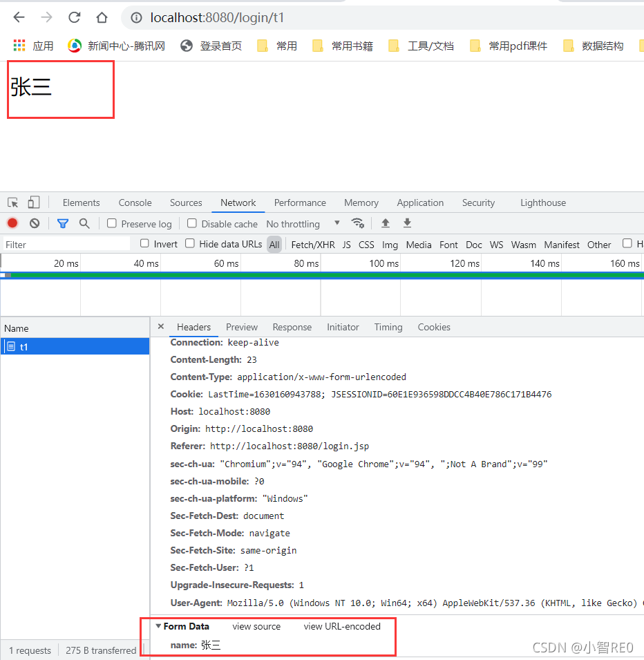644x660 pixels.
Task: Filter requests by Other
Action: (599, 245)
